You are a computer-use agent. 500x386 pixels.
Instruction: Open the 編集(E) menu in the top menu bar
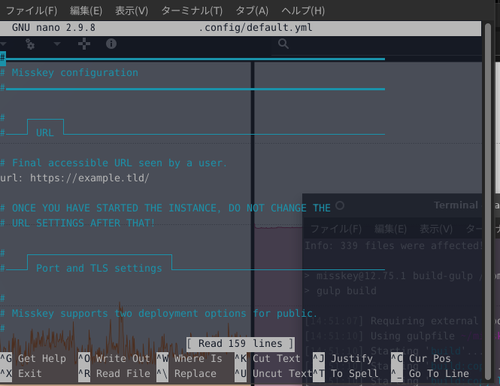point(86,11)
